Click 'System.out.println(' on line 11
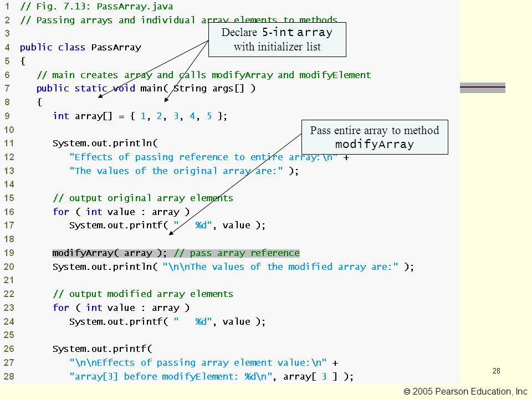Screen dimensions: 532x399 point(105,143)
